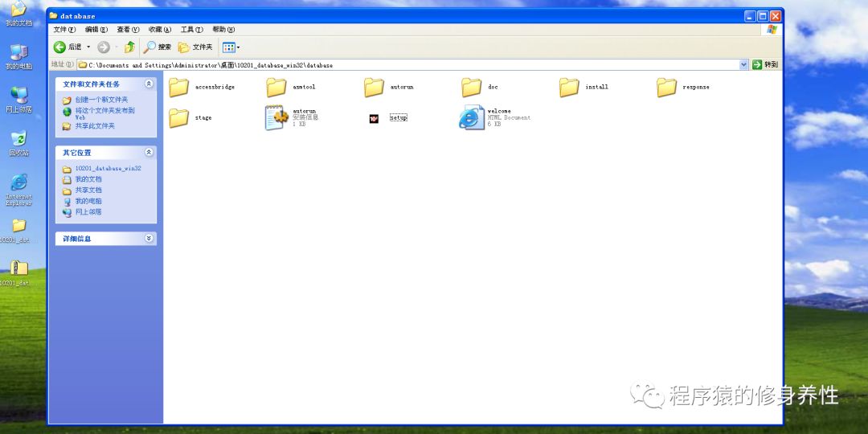The image size is (868, 434).
Task: Go up one folder level icon
Action: (x=129, y=47)
